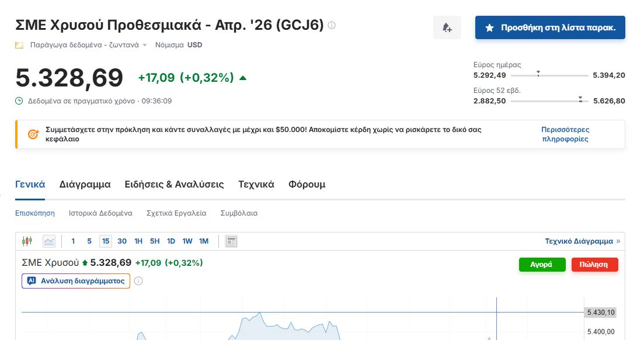
Task: Click the news overlay icon in chart toolbar
Action: click(x=231, y=241)
